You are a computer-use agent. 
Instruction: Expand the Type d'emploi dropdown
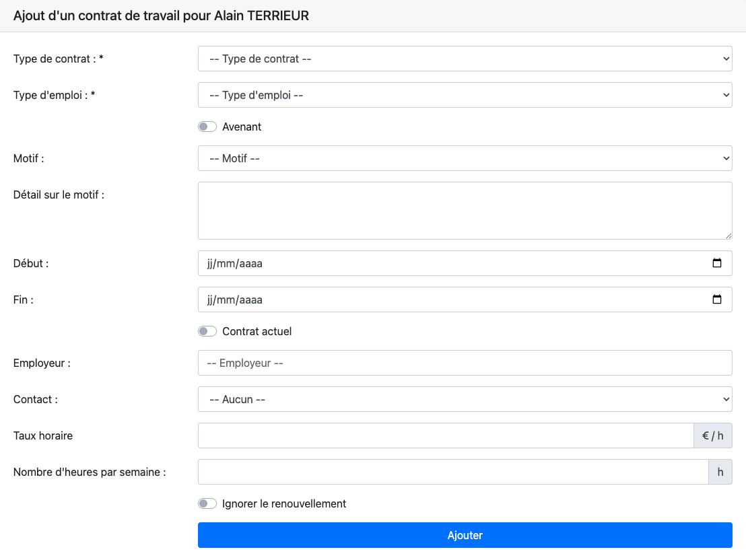(x=465, y=95)
